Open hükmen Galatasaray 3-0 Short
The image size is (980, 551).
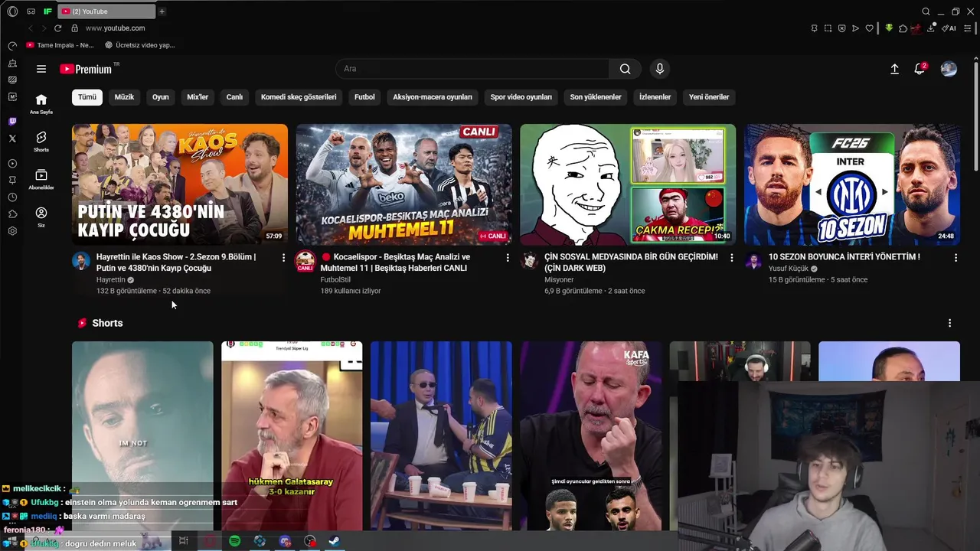(292, 436)
